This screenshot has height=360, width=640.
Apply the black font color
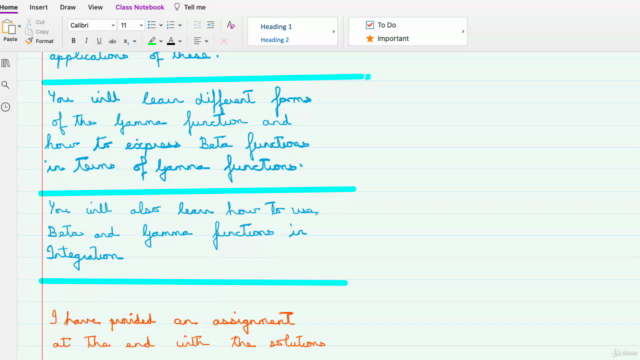pyautogui.click(x=171, y=41)
